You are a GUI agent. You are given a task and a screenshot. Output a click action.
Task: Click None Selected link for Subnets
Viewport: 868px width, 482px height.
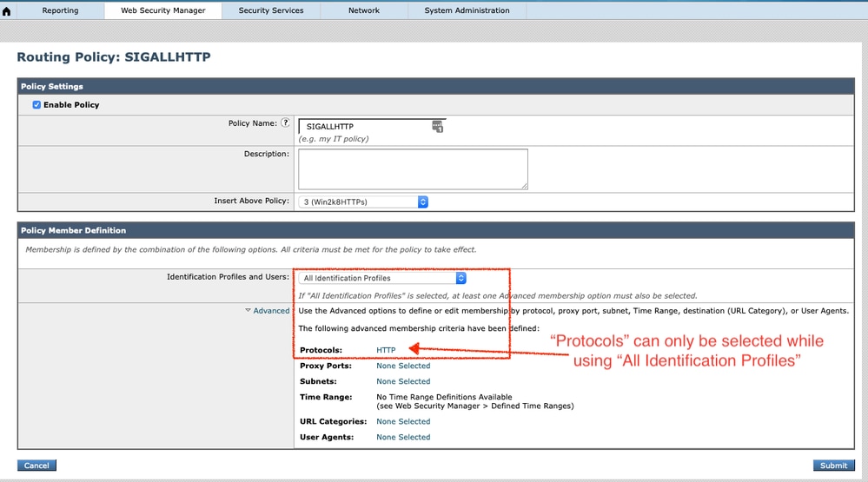(403, 381)
